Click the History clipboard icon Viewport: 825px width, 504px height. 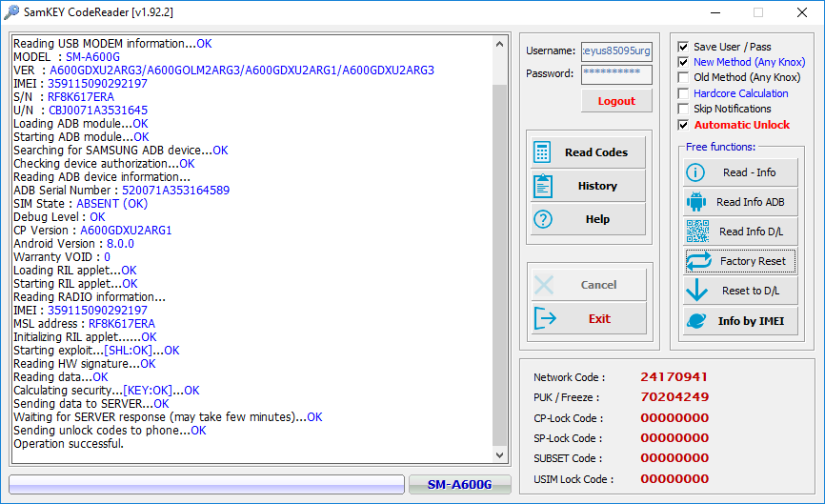542,186
